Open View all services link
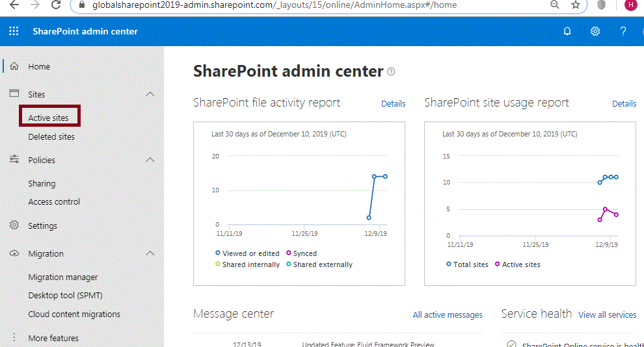 [x=607, y=315]
